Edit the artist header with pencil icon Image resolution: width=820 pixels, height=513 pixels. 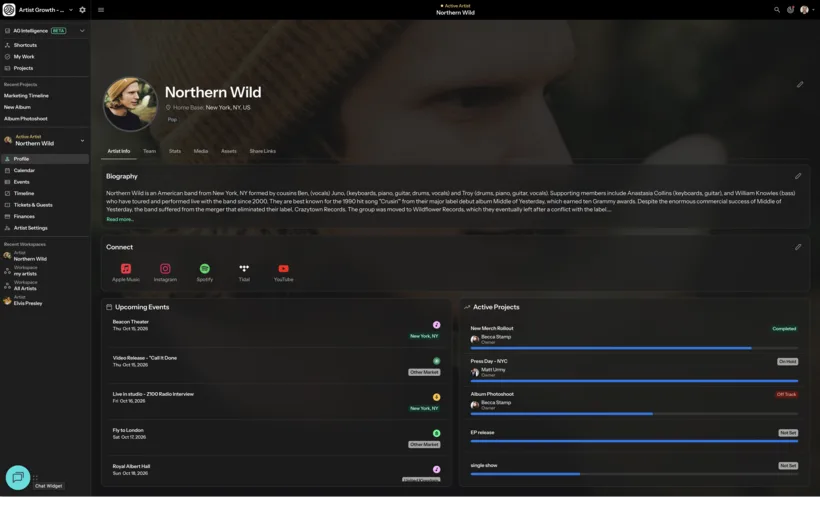point(800,84)
